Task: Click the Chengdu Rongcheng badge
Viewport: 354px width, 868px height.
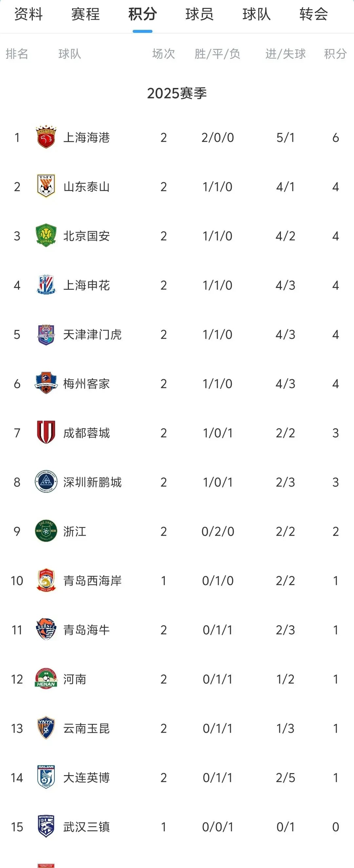Action: point(46,433)
